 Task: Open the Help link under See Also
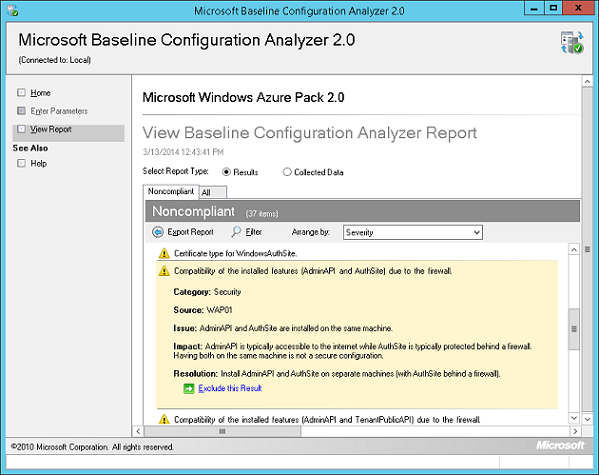(x=39, y=164)
